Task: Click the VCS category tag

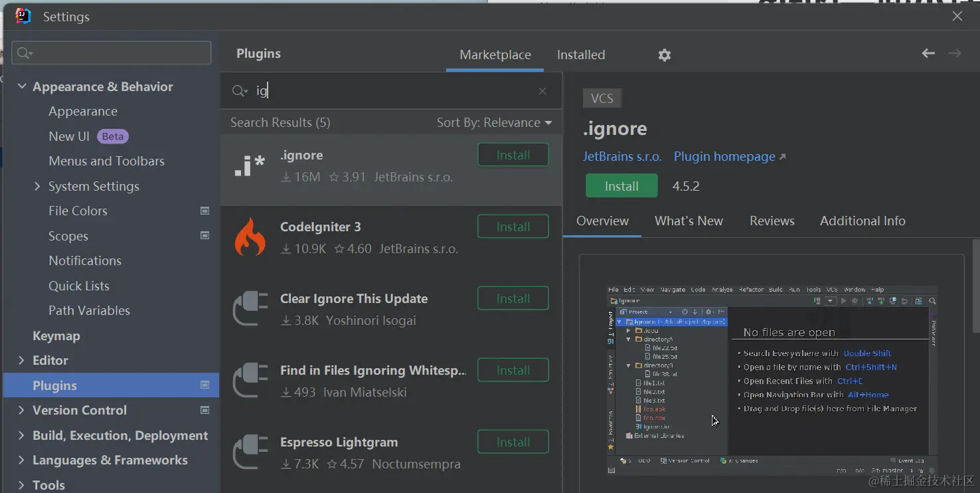Action: click(602, 98)
